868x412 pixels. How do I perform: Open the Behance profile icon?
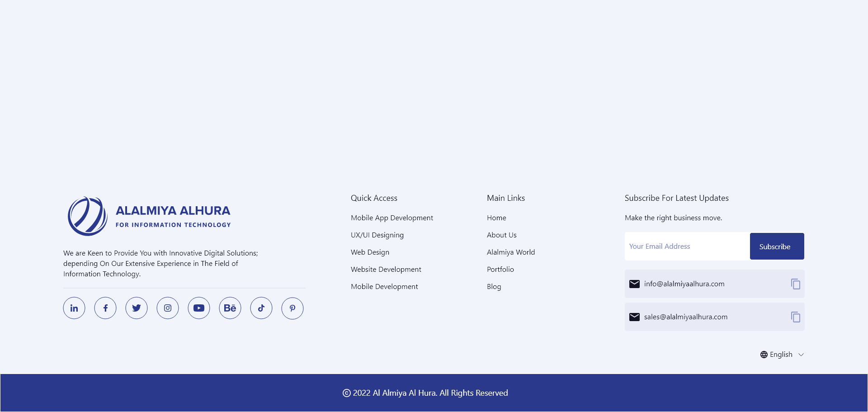(230, 308)
